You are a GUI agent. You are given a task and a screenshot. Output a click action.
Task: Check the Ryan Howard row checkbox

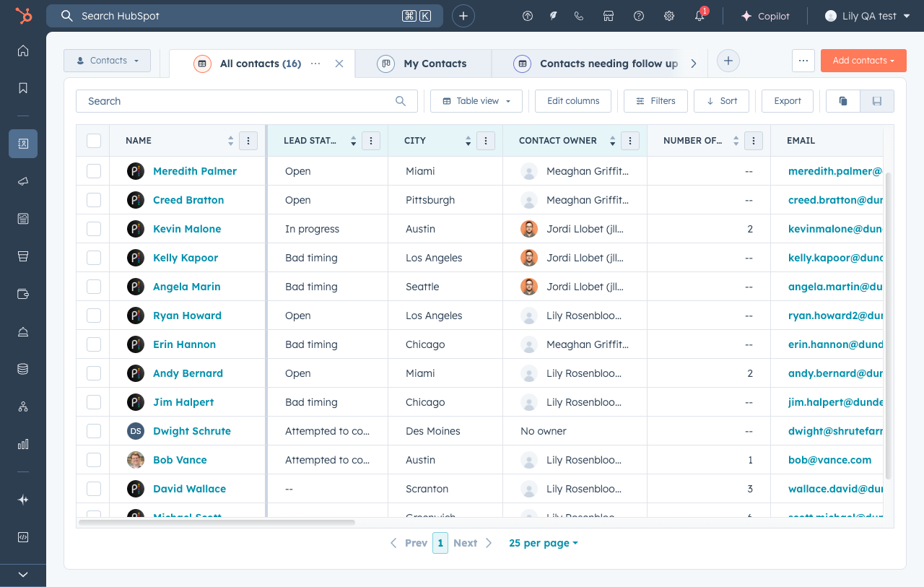[94, 316]
